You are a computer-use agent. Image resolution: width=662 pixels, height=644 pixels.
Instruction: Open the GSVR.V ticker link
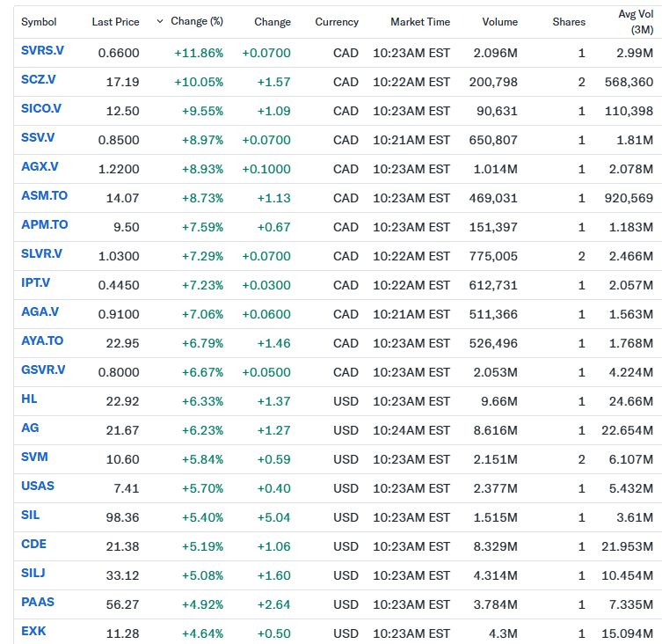(43, 370)
